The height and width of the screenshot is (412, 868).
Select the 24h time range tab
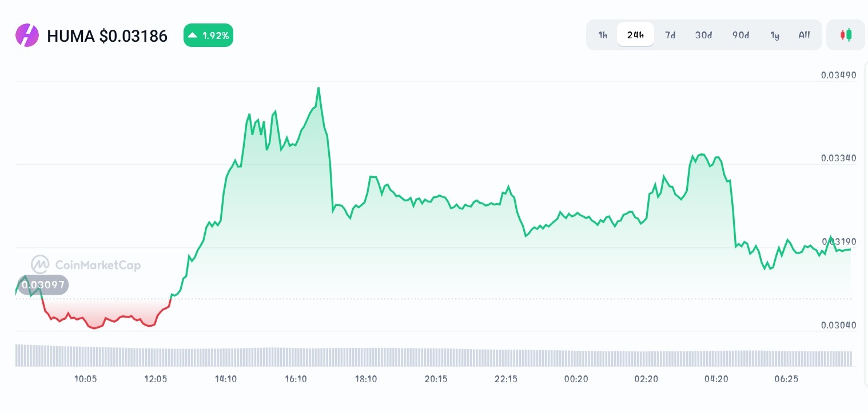click(635, 35)
